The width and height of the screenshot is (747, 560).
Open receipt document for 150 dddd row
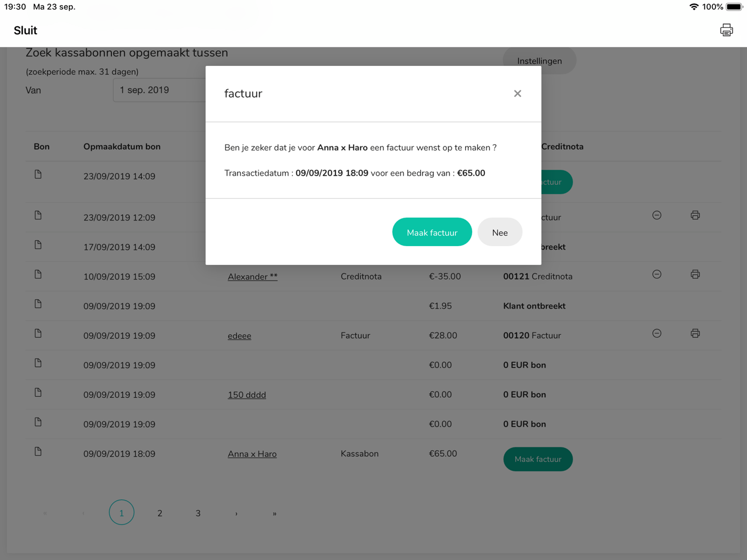(x=38, y=393)
